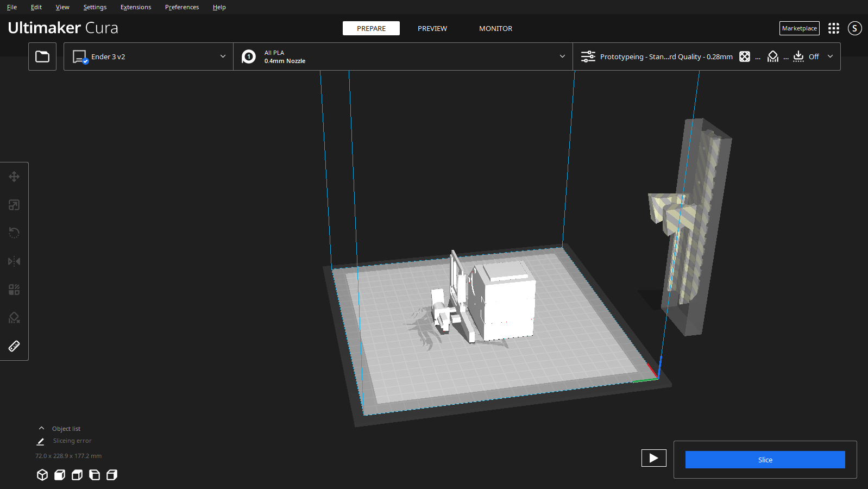Open the Marketplace
Screen dimensions: 868x489
click(x=800, y=28)
